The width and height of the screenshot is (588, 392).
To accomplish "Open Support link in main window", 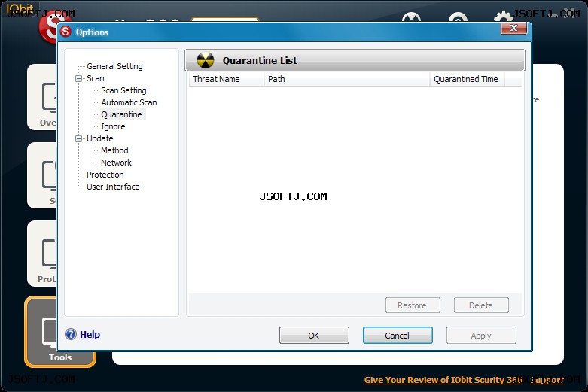I will (x=547, y=380).
